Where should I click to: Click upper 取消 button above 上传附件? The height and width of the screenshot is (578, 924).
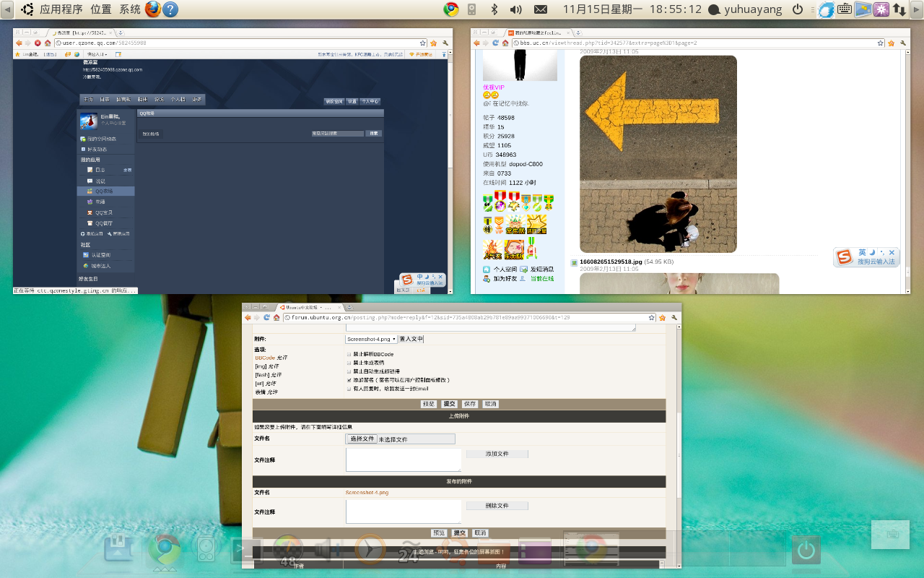491,404
